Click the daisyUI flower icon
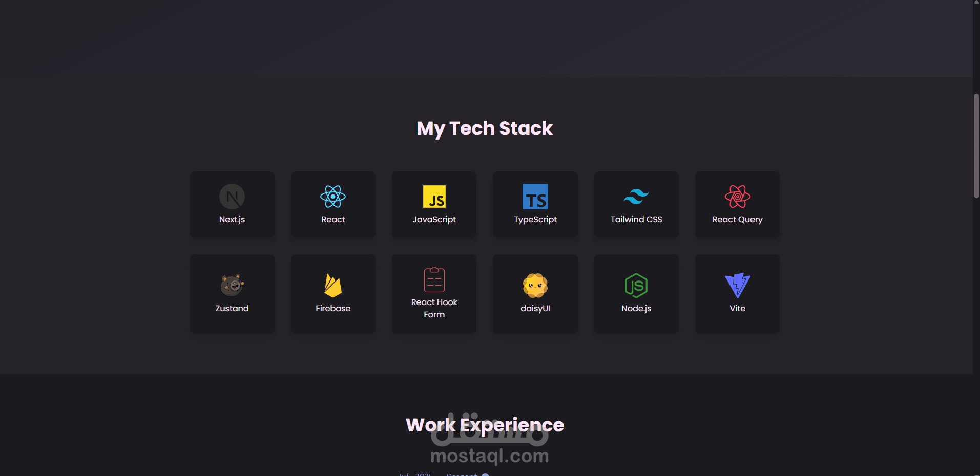 point(535,285)
